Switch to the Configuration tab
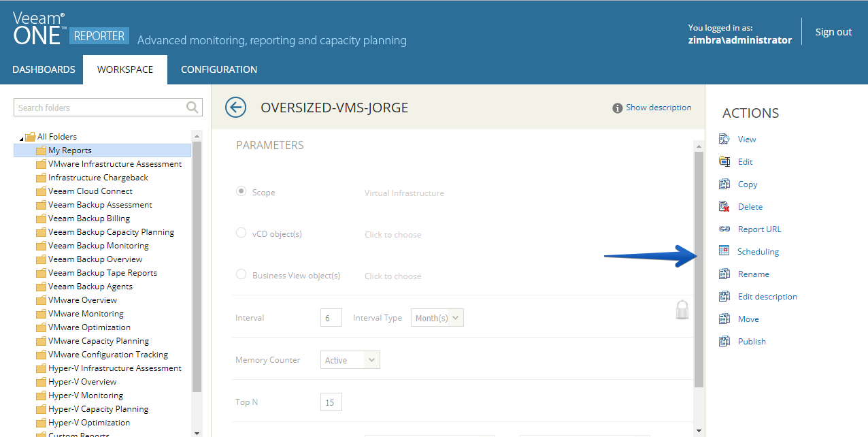868x437 pixels. pos(219,69)
